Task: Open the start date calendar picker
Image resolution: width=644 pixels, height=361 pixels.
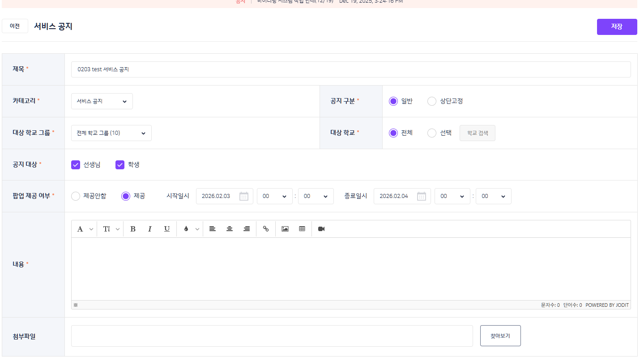Action: click(x=243, y=196)
